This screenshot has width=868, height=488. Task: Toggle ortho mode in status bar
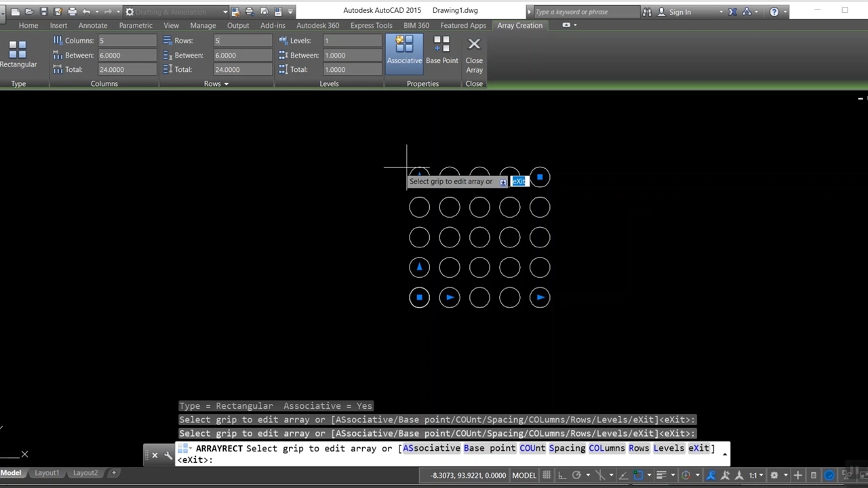pos(562,475)
